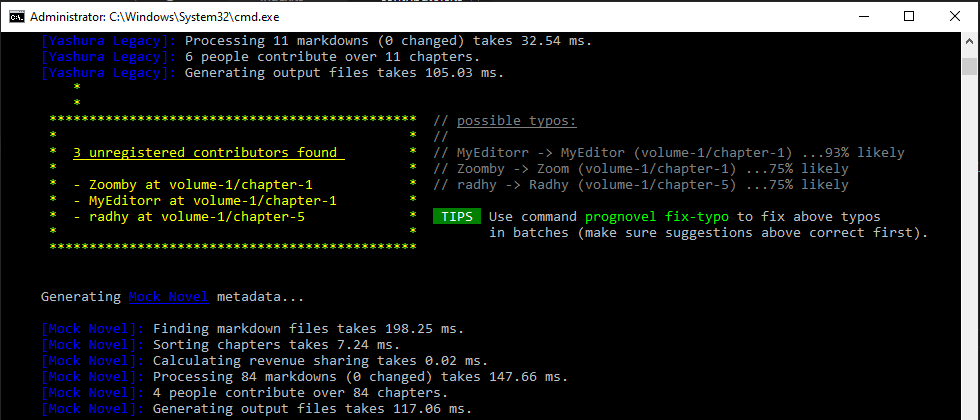The image size is (980, 420).
Task: Click the cmd.exe icon in title bar
Action: pos(18,17)
